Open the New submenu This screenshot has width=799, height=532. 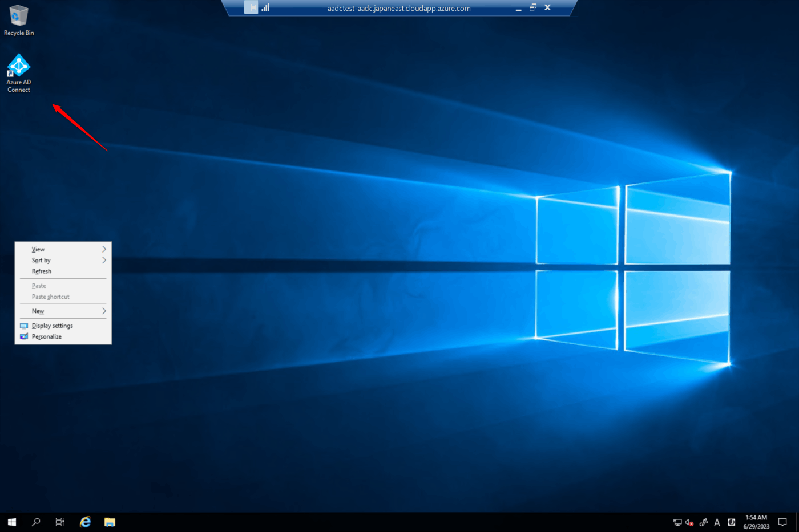[63, 311]
